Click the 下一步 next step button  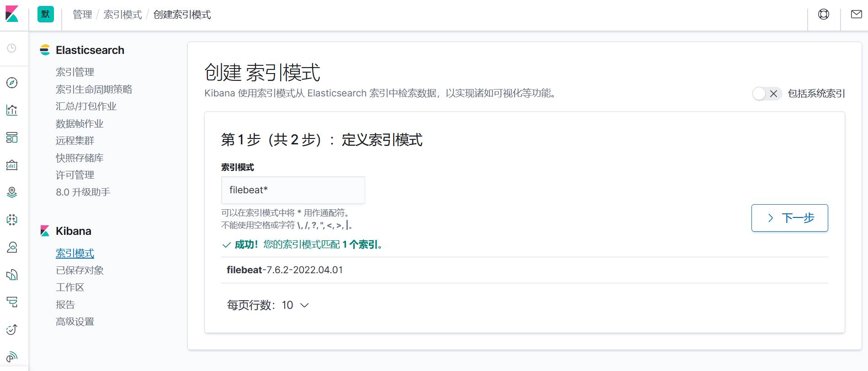[790, 218]
